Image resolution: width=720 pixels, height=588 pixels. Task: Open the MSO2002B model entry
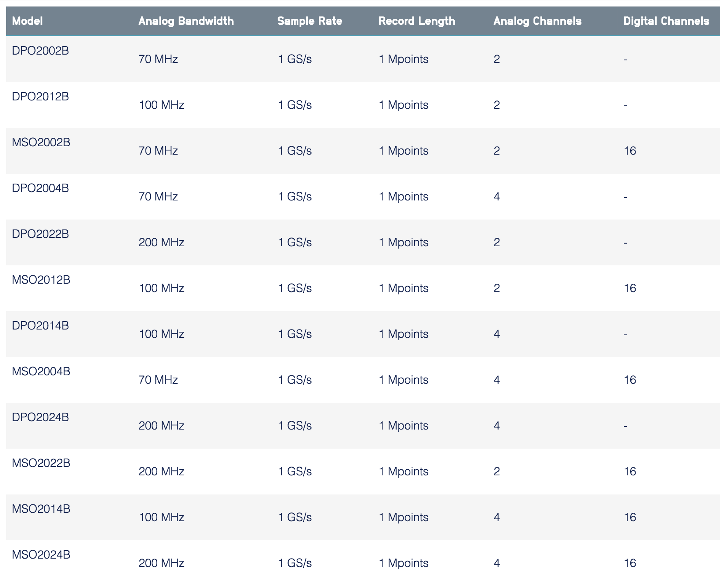pos(41,142)
